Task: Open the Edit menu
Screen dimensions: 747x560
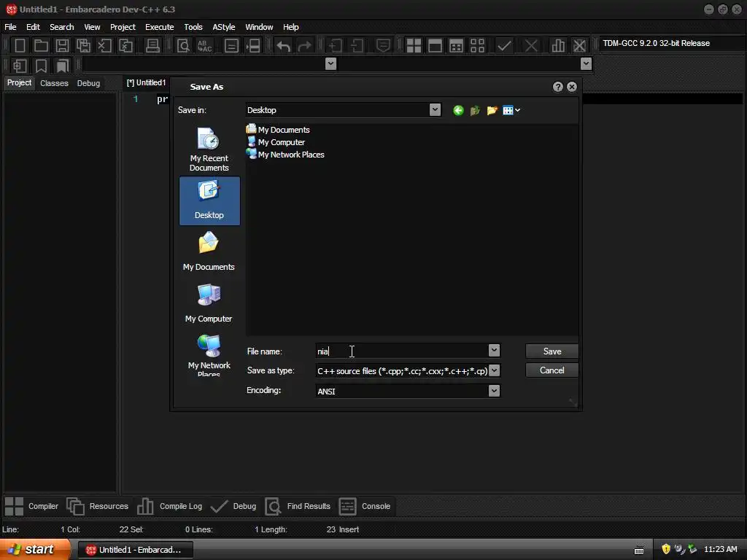Action: point(33,27)
